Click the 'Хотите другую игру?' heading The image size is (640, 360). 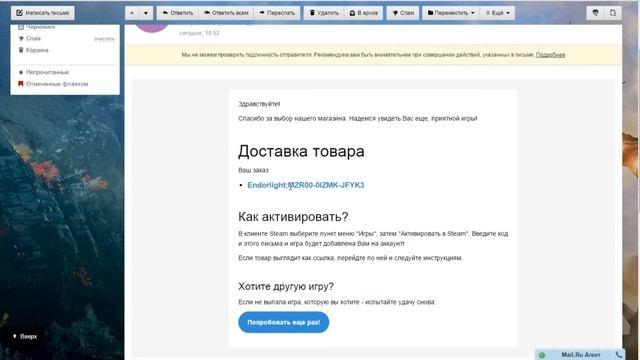click(x=286, y=287)
